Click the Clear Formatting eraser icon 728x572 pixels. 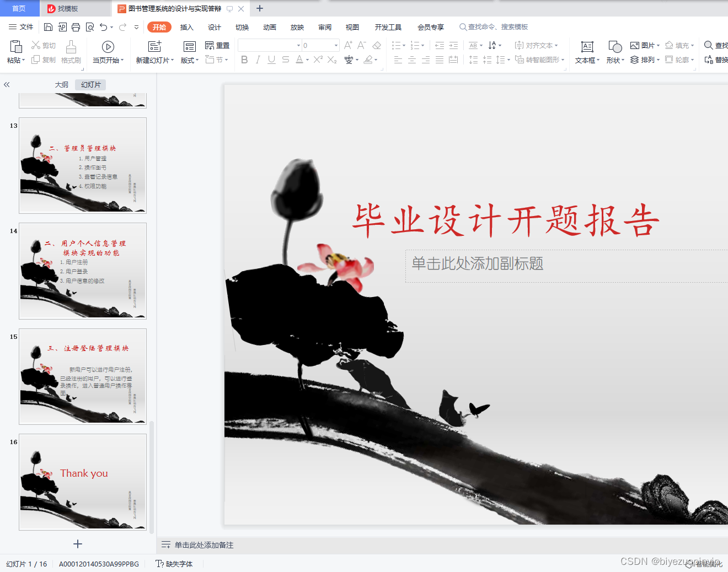point(377,46)
